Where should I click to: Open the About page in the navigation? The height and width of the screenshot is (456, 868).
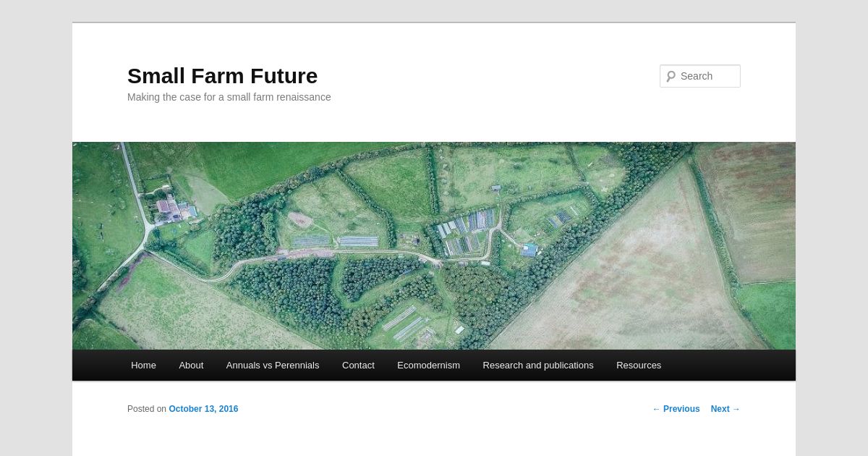tap(191, 366)
